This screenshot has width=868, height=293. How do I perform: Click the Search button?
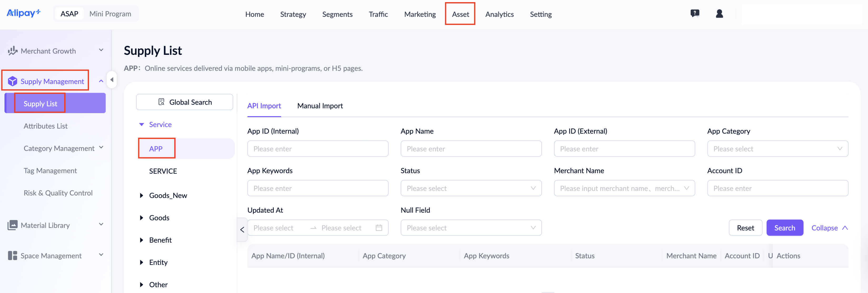point(784,228)
